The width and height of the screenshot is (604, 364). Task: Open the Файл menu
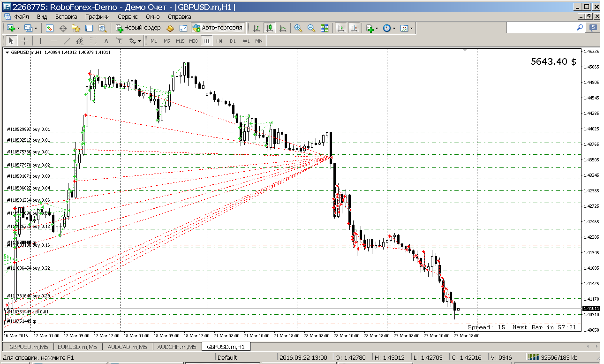pyautogui.click(x=22, y=16)
